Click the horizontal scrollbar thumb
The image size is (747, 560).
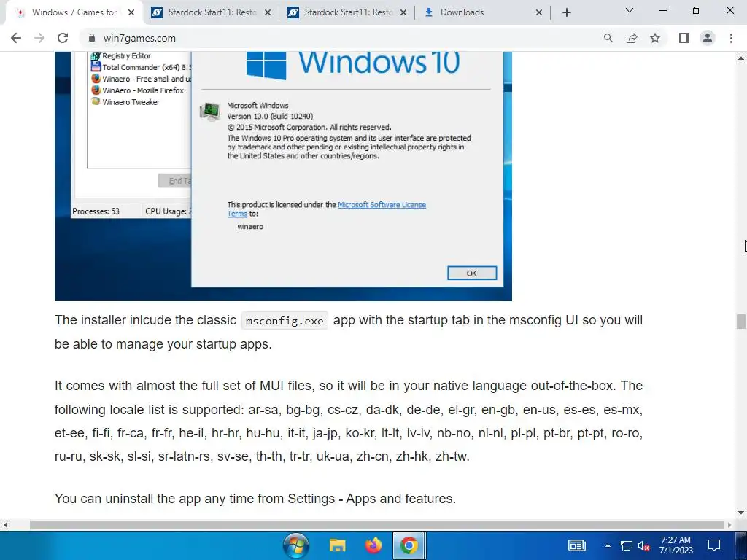pyautogui.click(x=377, y=525)
